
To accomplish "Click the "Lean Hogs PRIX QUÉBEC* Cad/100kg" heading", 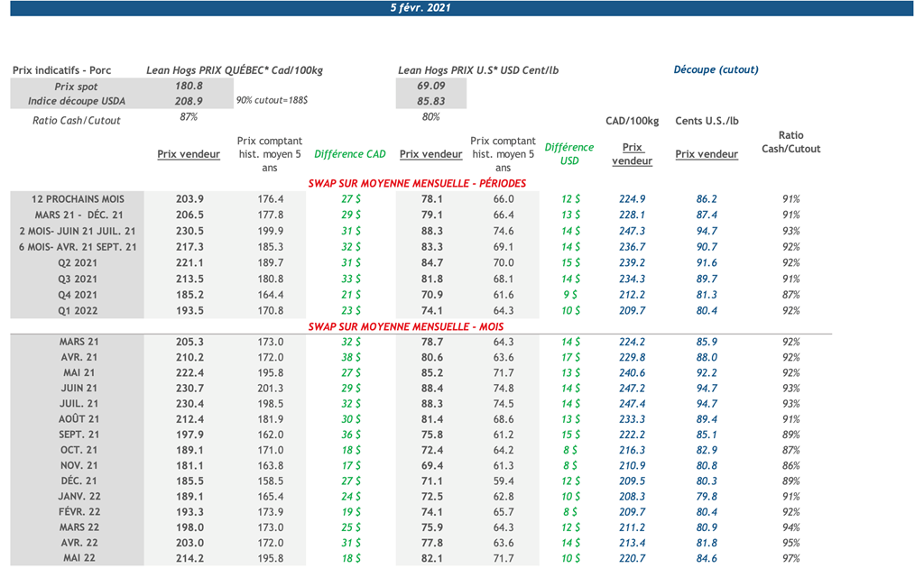I will [235, 70].
